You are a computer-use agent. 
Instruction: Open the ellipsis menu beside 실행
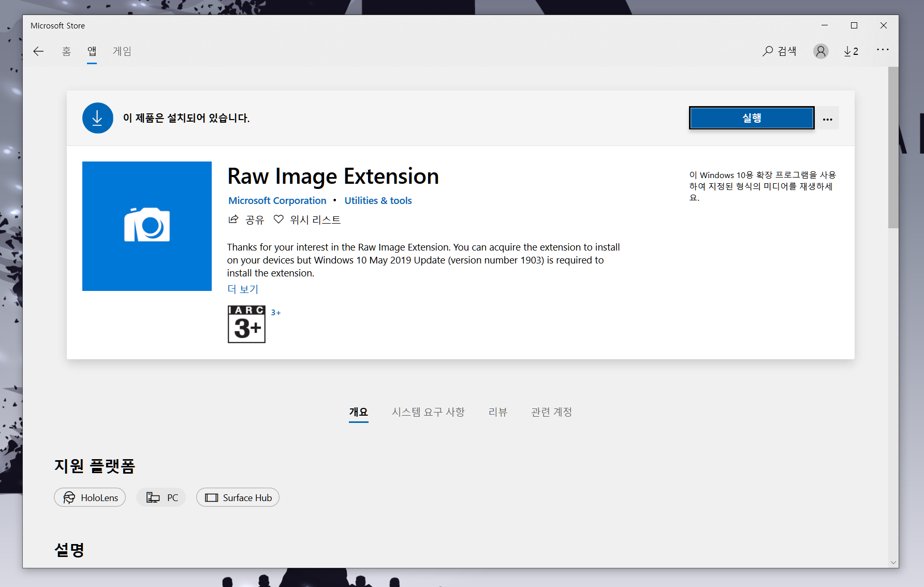click(828, 119)
